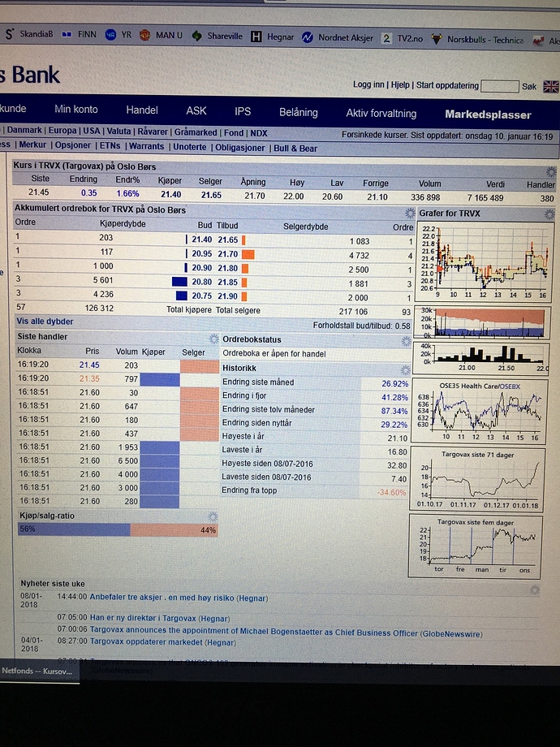
Task: Open NDX submenu
Action: (259, 133)
